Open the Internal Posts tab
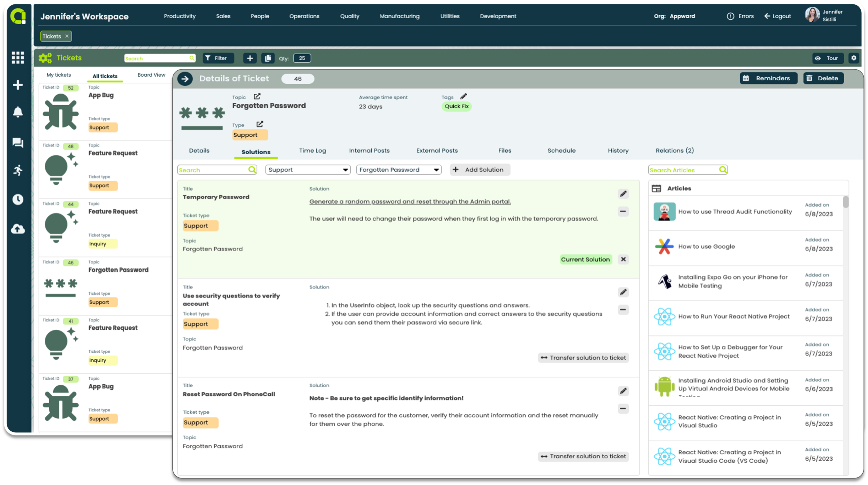The width and height of the screenshot is (868, 485). tap(369, 151)
